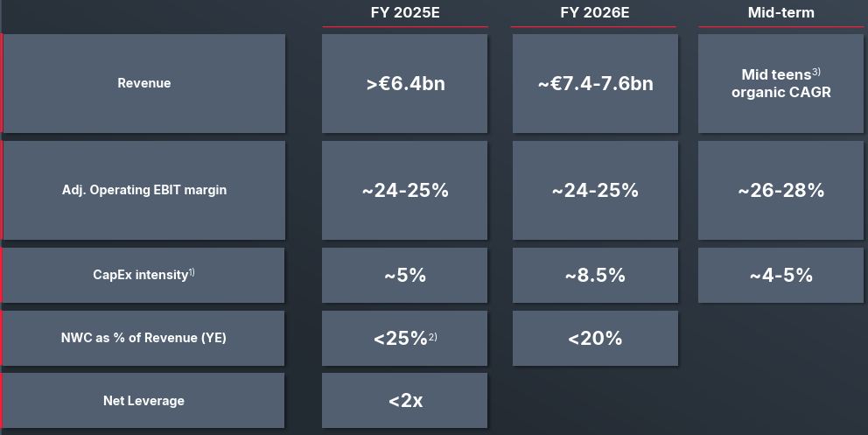
Task: Click the ~4-5% mid-term CapEx cell
Action: [780, 276]
